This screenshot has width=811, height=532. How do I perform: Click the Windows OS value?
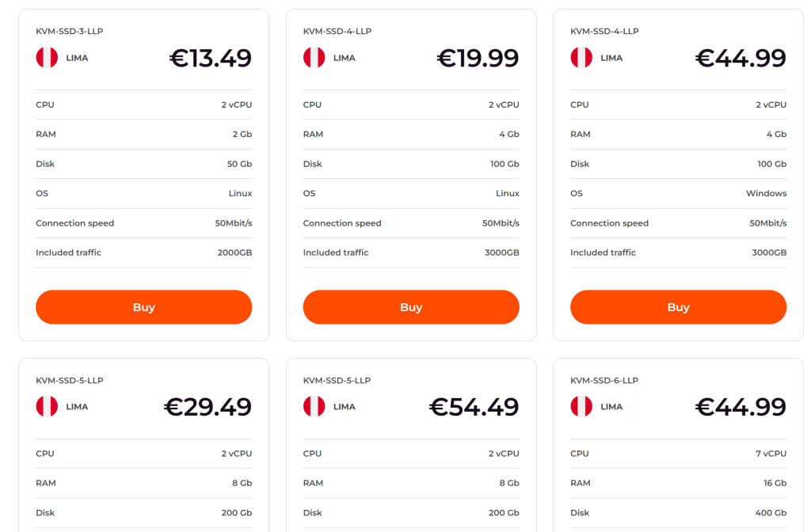click(766, 193)
